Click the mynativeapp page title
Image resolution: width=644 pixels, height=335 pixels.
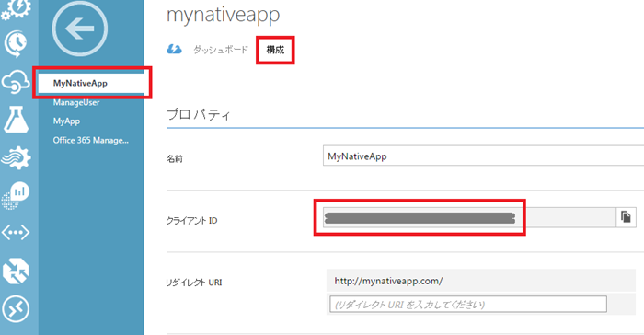[223, 15]
